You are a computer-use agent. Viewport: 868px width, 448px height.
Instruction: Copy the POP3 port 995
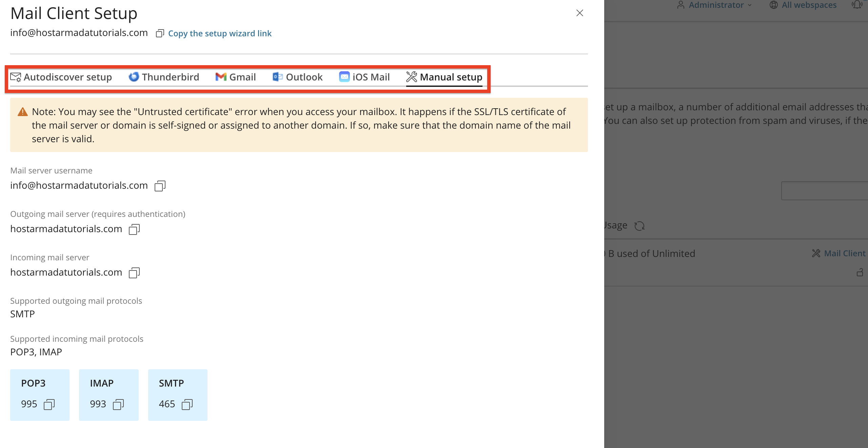pyautogui.click(x=49, y=404)
